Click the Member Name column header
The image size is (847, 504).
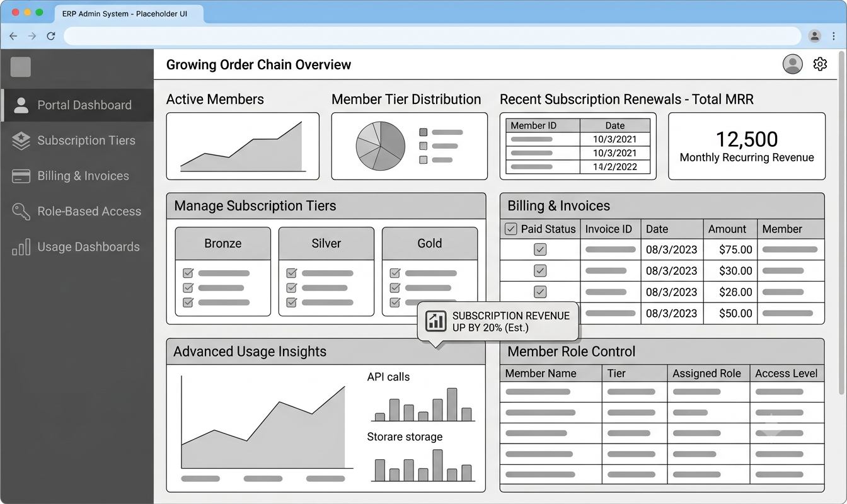coord(551,373)
